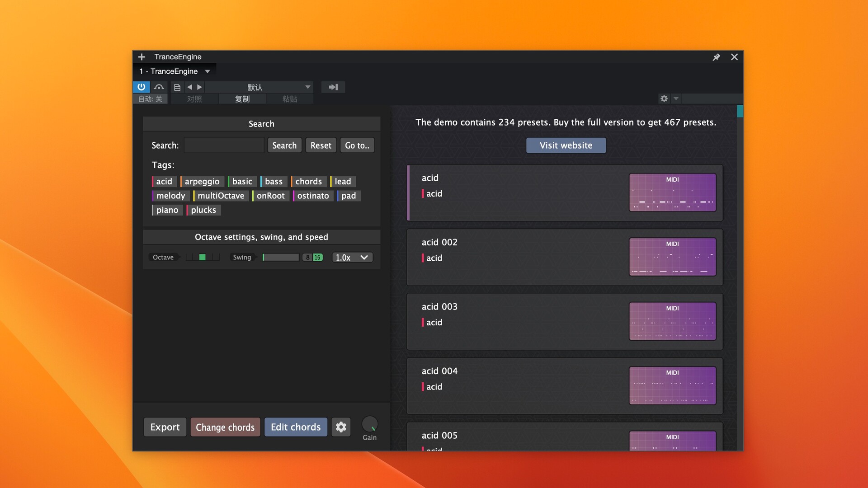Image resolution: width=868 pixels, height=488 pixels.
Task: Click the Visit website button
Action: (566, 145)
